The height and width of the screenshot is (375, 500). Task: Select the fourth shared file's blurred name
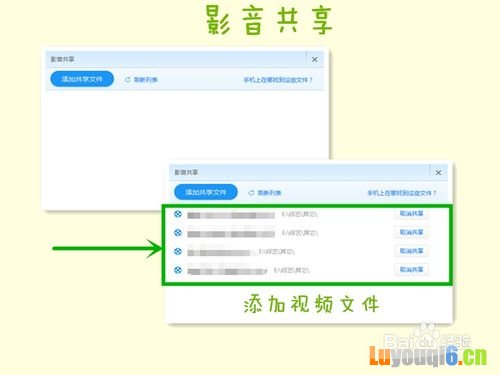[227, 271]
